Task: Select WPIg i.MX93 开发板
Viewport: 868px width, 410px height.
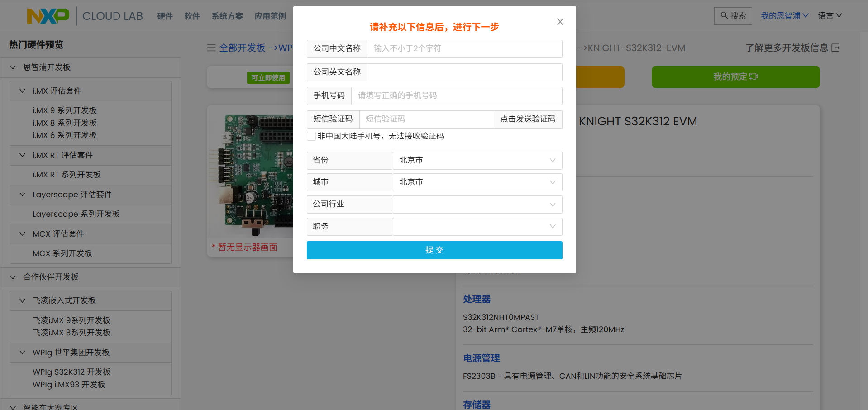Action: click(69, 385)
